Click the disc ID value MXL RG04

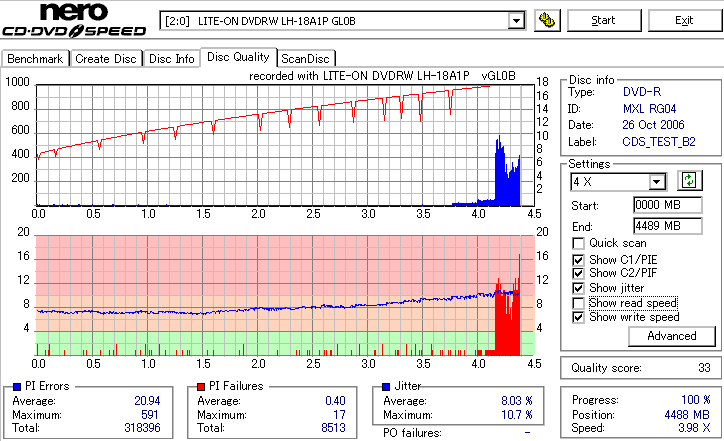pyautogui.click(x=649, y=109)
